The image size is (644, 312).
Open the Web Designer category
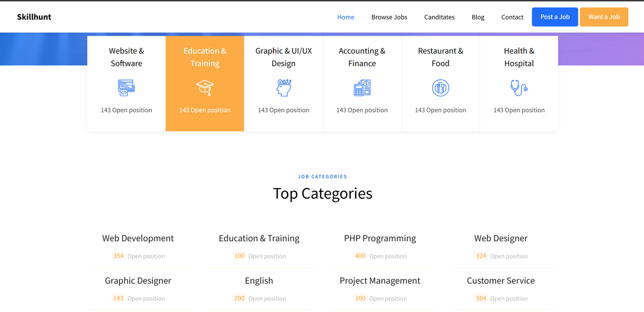501,238
